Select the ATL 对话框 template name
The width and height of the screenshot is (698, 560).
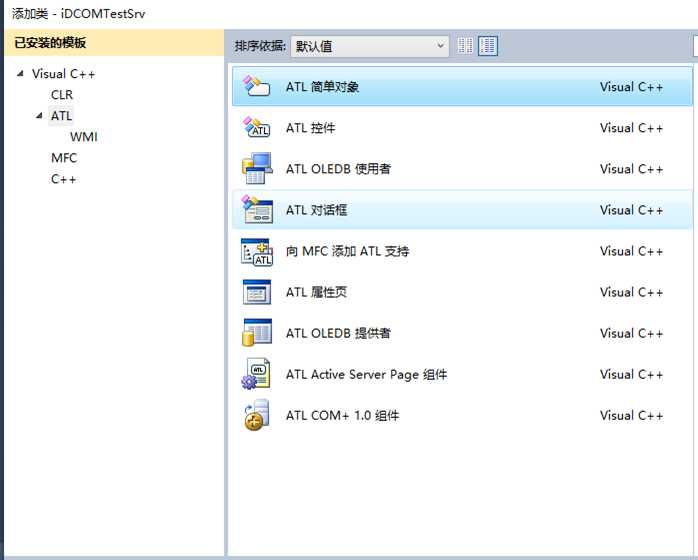tap(317, 210)
